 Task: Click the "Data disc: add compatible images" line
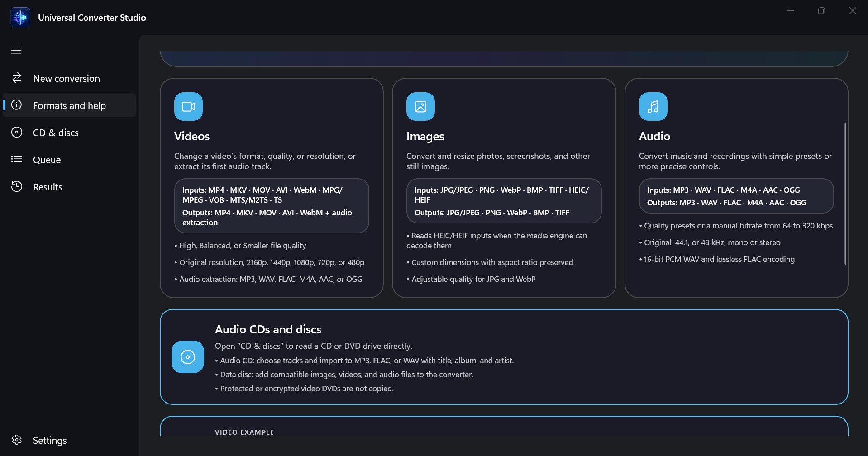344,375
